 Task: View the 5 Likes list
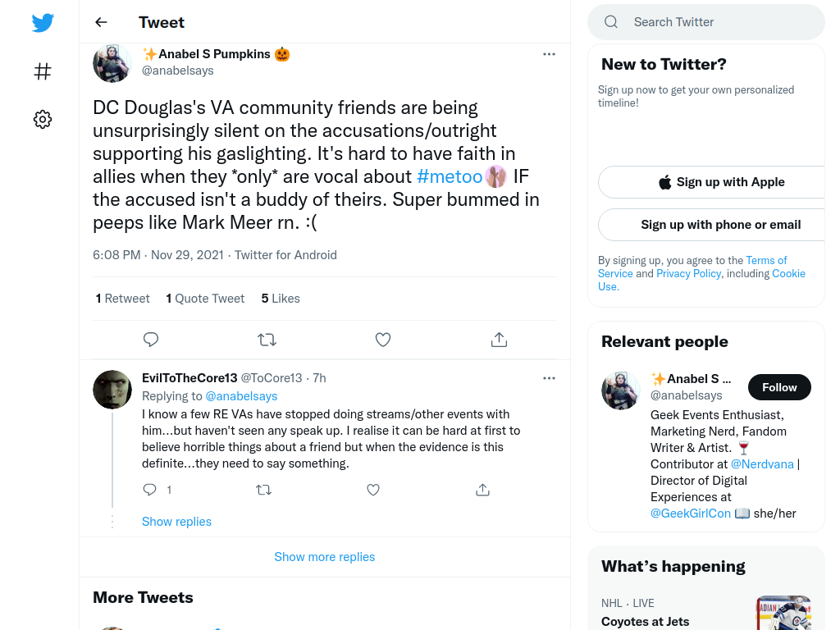[281, 299]
